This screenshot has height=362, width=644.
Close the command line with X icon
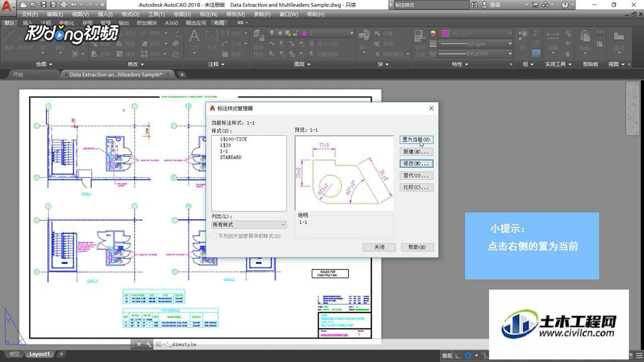139,344
